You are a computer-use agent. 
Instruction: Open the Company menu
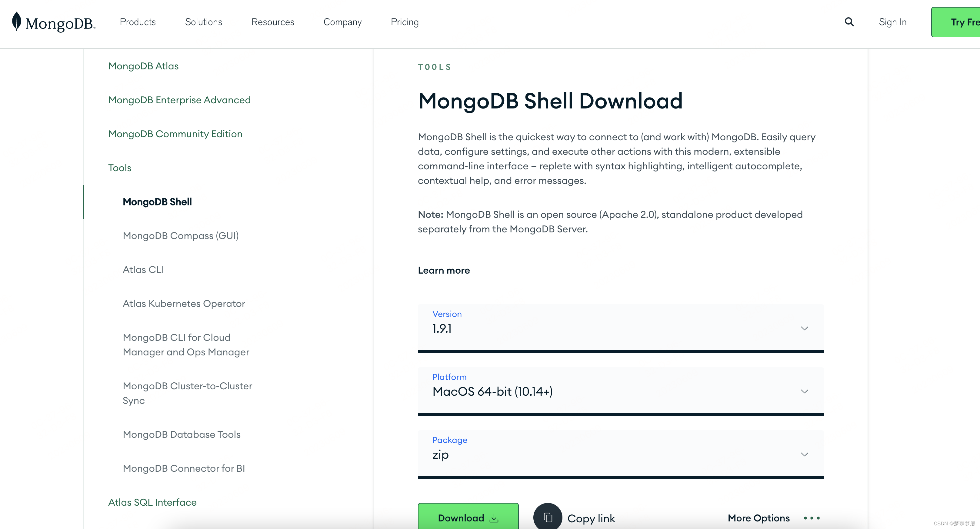coord(342,22)
